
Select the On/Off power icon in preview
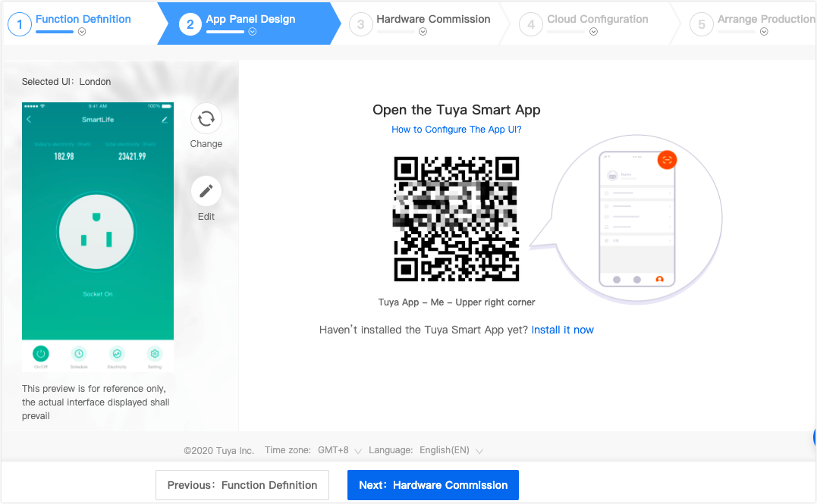(40, 353)
